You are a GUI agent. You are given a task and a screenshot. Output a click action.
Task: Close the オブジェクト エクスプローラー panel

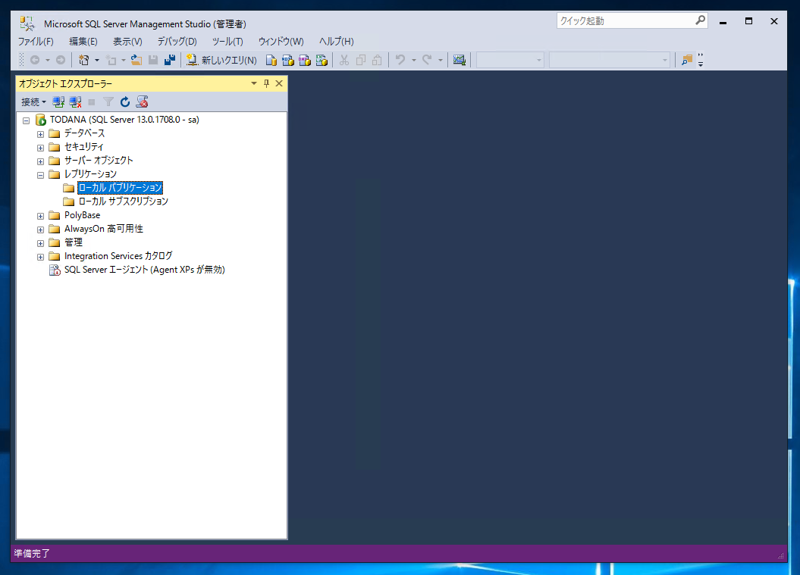click(x=279, y=83)
